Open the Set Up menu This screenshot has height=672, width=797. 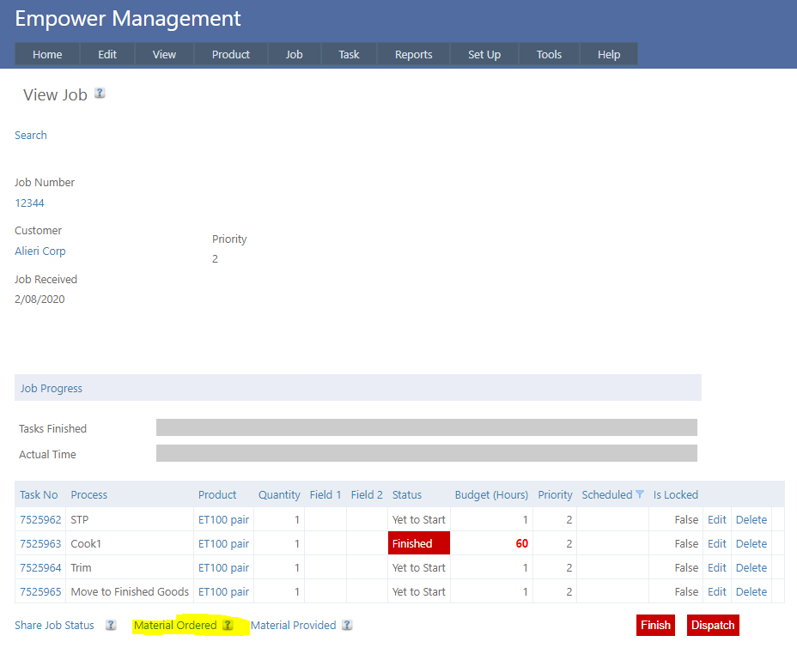click(484, 54)
